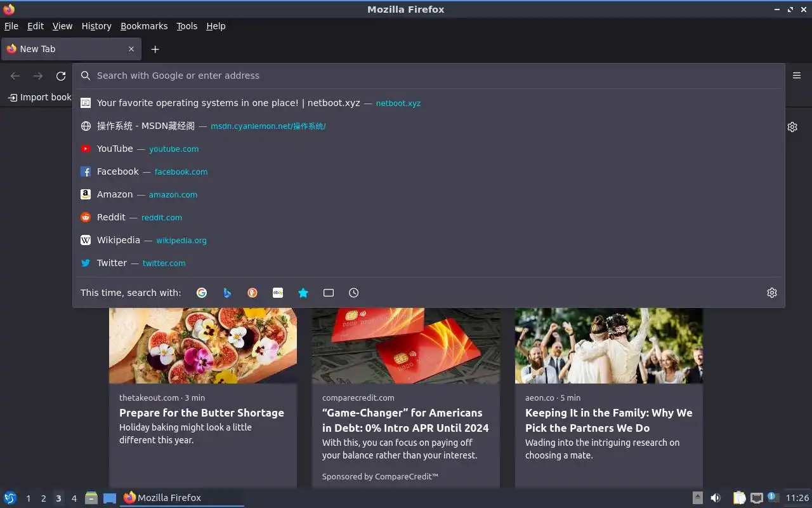812x508 pixels.
Task: Open search settings gear in the dropdown
Action: point(772,293)
